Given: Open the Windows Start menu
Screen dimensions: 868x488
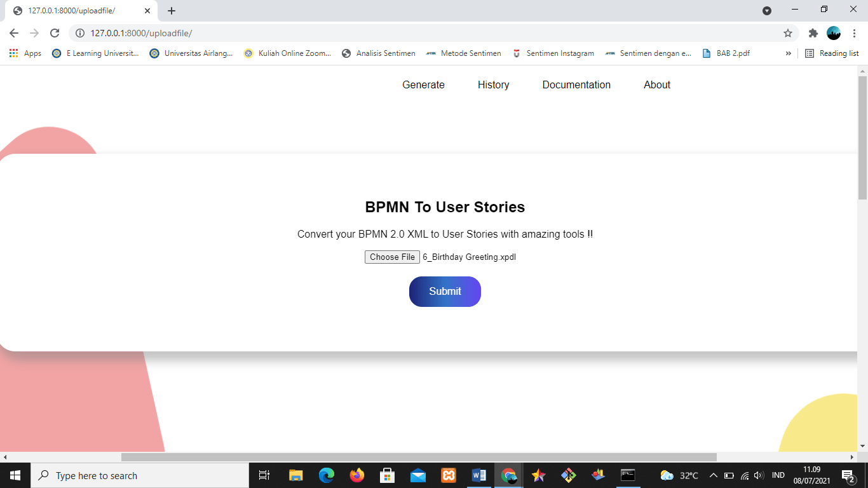Looking at the screenshot, I should 15,475.
